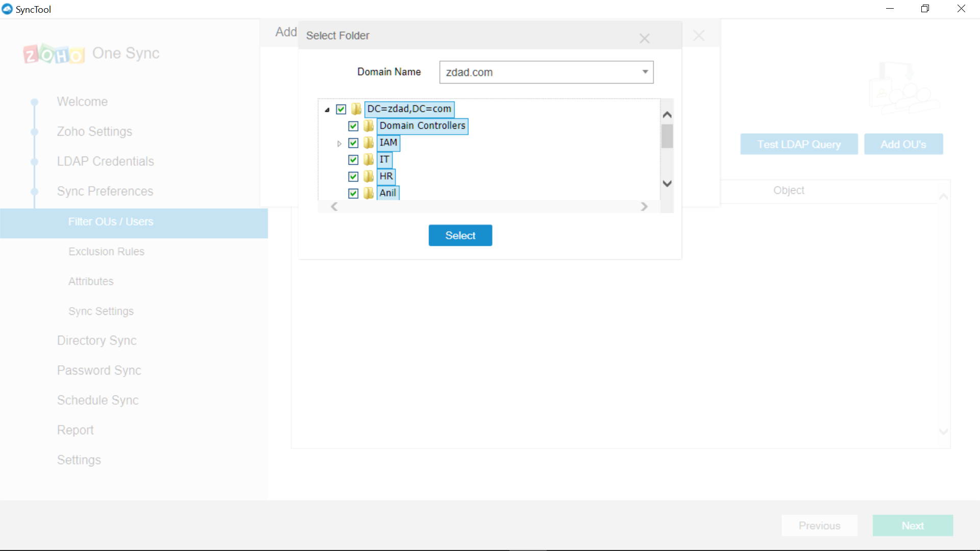The image size is (980, 551).
Task: Select the HR tree item label
Action: [386, 177]
